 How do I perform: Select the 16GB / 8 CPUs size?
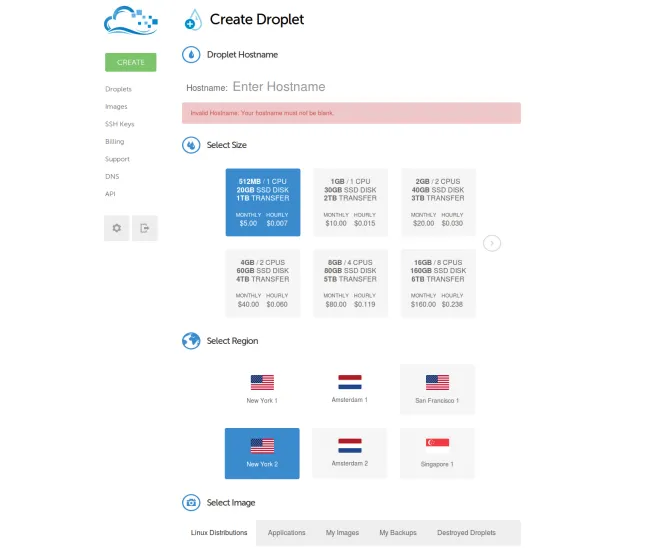pos(438,283)
